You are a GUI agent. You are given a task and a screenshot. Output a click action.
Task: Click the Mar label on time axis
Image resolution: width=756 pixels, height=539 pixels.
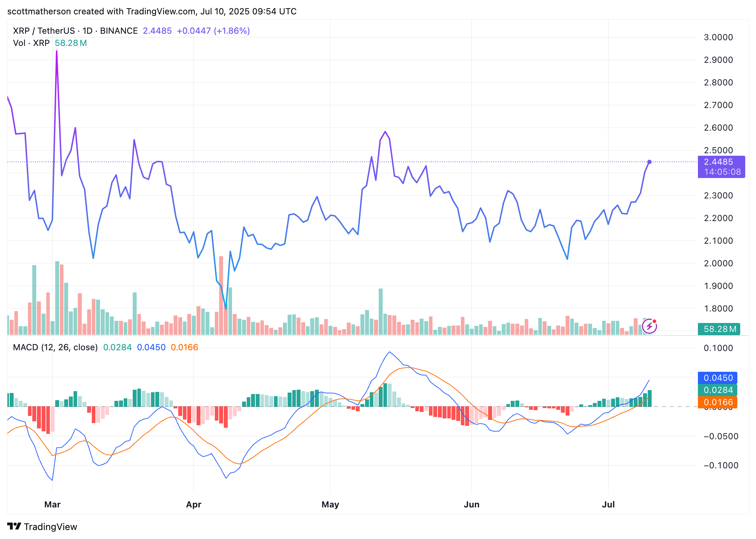point(52,505)
